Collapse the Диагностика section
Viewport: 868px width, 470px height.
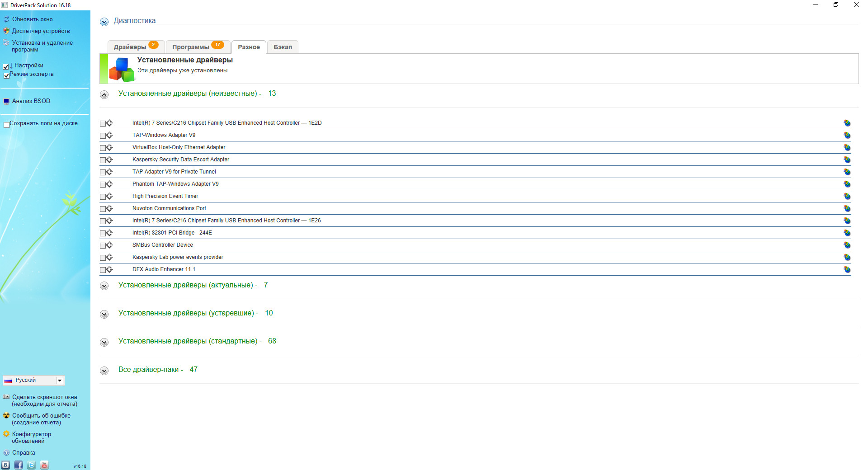(x=104, y=22)
